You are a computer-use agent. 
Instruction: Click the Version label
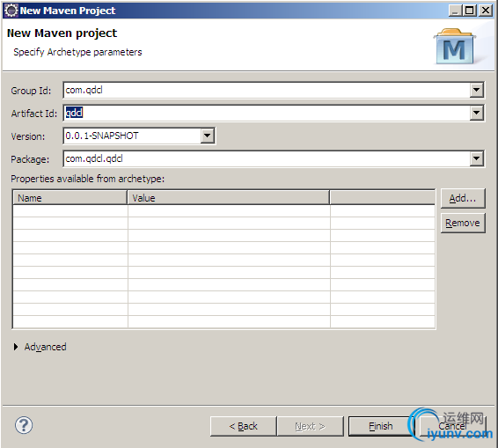click(28, 136)
